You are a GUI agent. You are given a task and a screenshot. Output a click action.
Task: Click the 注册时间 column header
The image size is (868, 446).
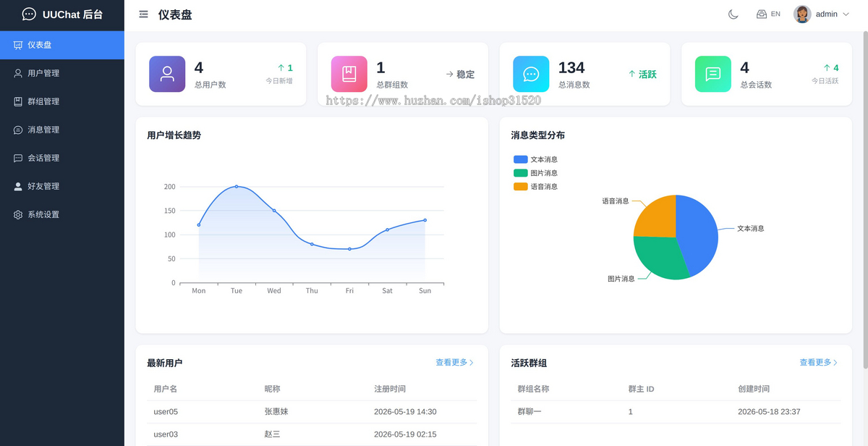pyautogui.click(x=390, y=389)
